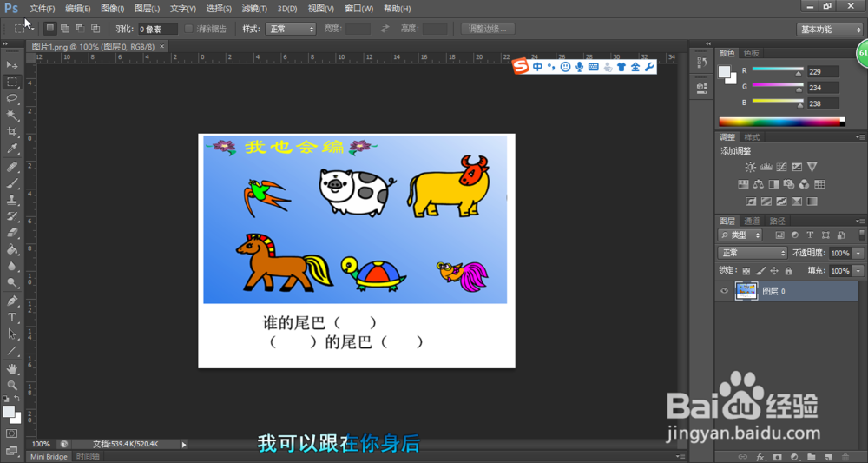The width and height of the screenshot is (868, 463).
Task: Select the Dodge tool
Action: (x=11, y=283)
